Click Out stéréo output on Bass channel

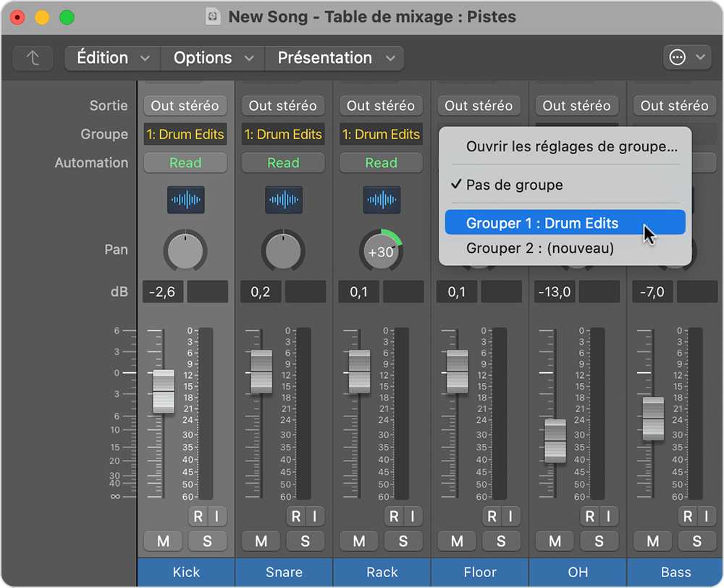(x=674, y=106)
